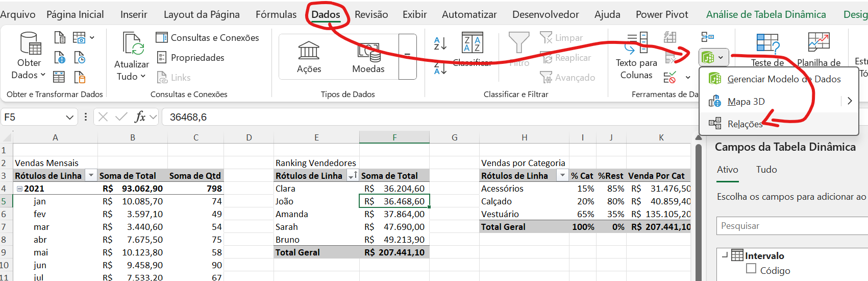
Task: Open the Obter Dados menu button
Action: pyautogui.click(x=29, y=56)
